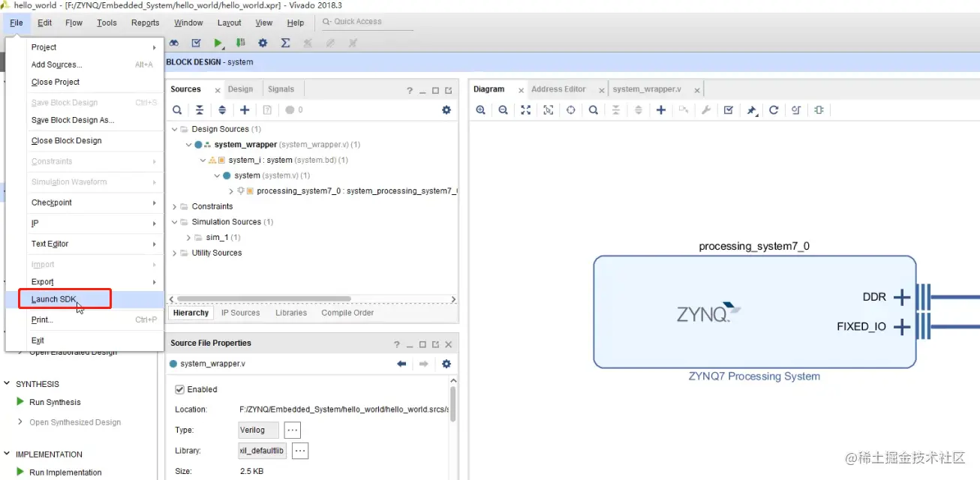Collapse all in the Sources panel
Screen dimensions: 980x480
[x=200, y=110]
